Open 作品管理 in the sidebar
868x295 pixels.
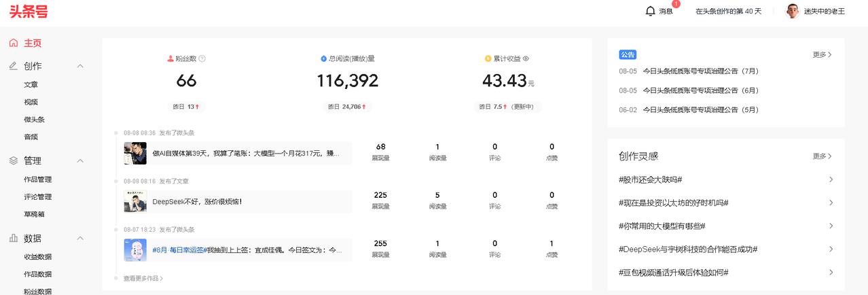pyautogui.click(x=37, y=179)
